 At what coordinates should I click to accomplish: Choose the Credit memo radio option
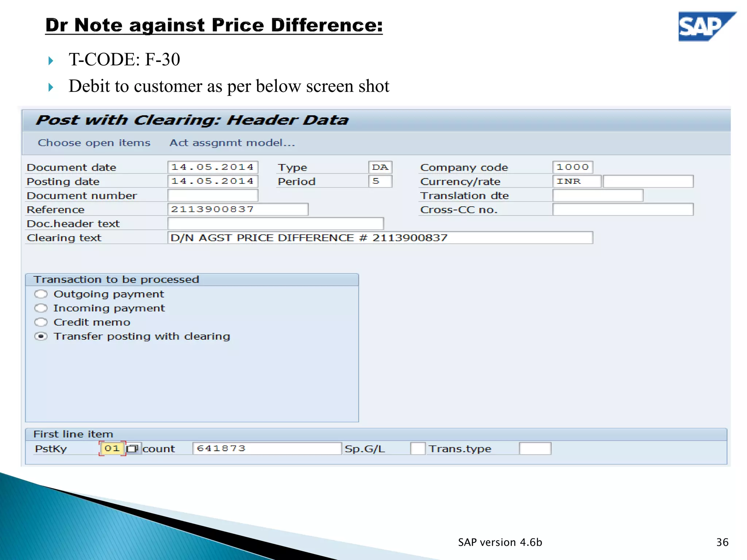[41, 322]
